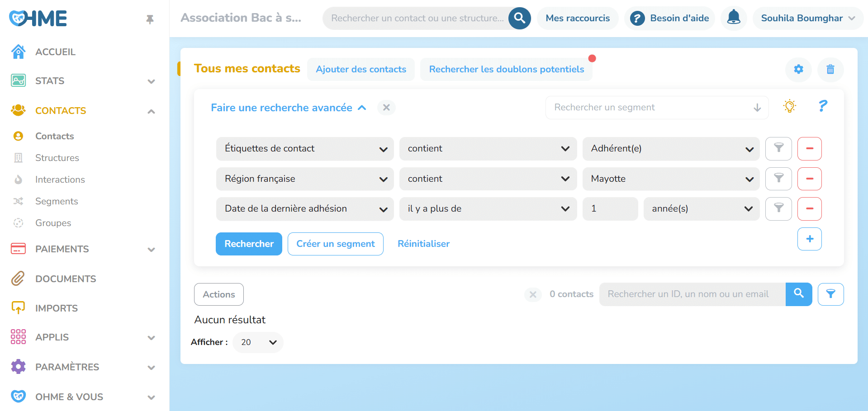Add a new search criterion with the plus button
This screenshot has width=868, height=411.
tap(809, 239)
